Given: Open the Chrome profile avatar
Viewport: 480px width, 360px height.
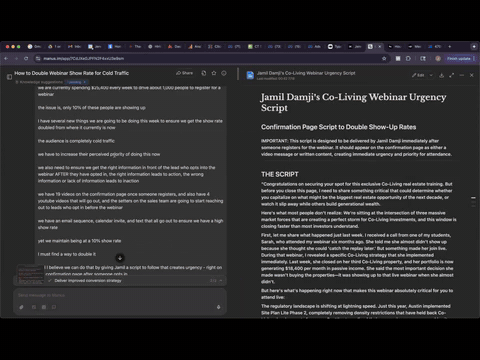Looking at the screenshot, I should point(438,58).
